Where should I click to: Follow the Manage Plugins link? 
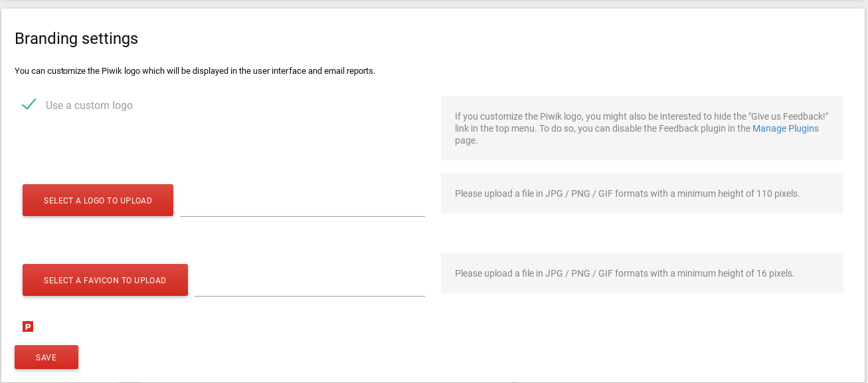[x=786, y=128]
